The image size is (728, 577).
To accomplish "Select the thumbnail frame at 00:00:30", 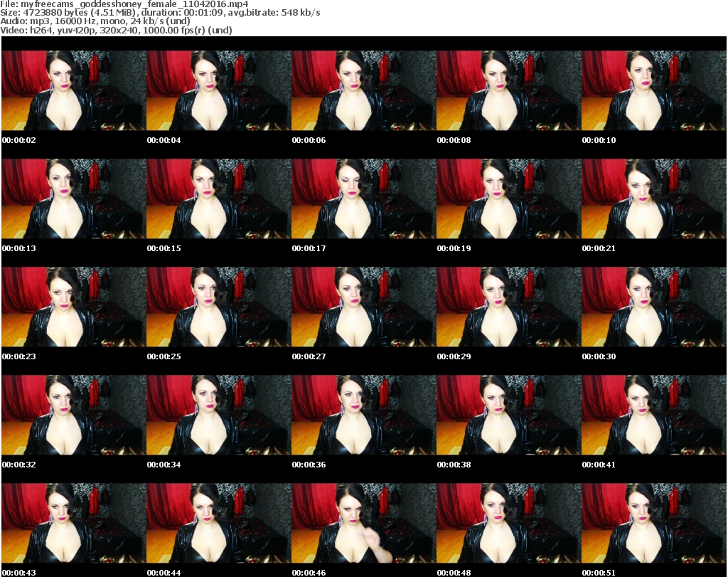I will pos(654,307).
